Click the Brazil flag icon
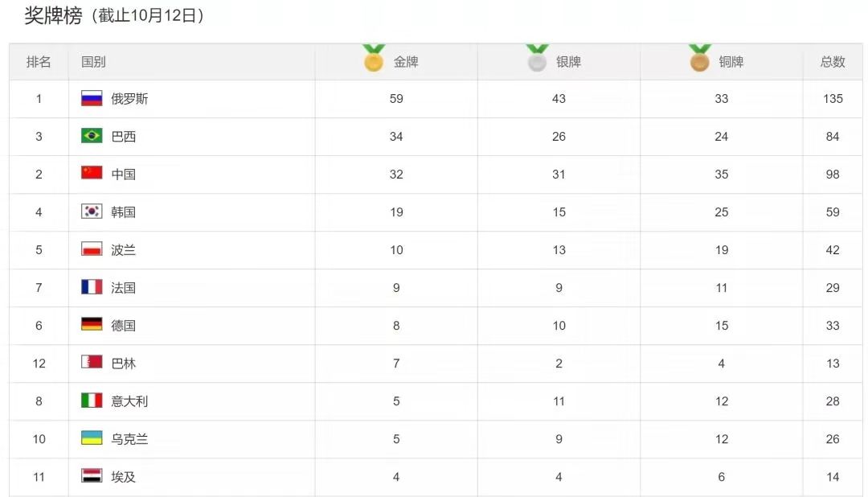The width and height of the screenshot is (868, 497). 92,136
